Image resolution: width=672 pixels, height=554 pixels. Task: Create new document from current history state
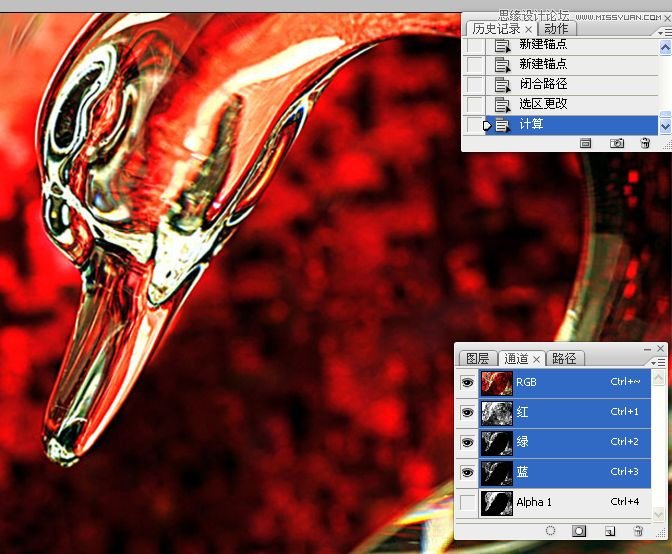[x=586, y=144]
